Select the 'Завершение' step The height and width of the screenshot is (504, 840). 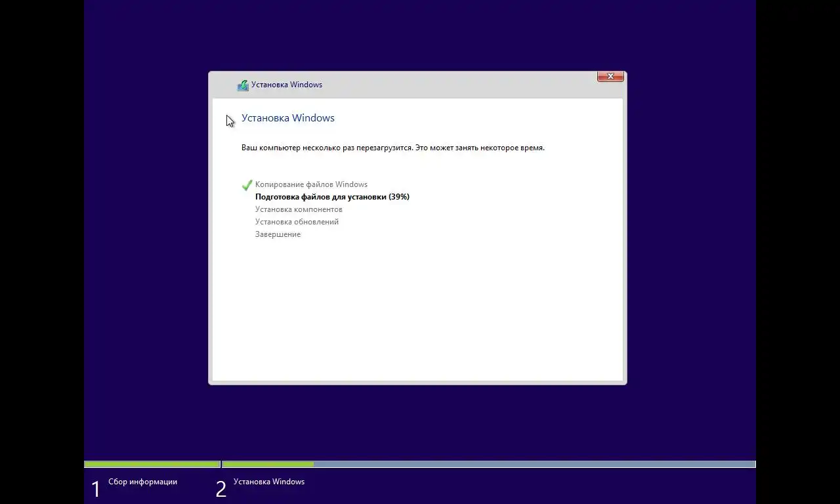(278, 234)
